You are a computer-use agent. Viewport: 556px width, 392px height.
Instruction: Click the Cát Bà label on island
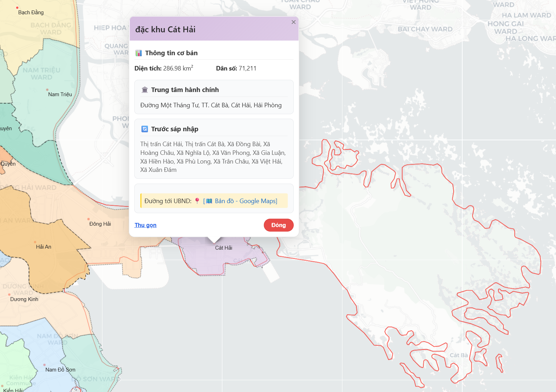459,355
